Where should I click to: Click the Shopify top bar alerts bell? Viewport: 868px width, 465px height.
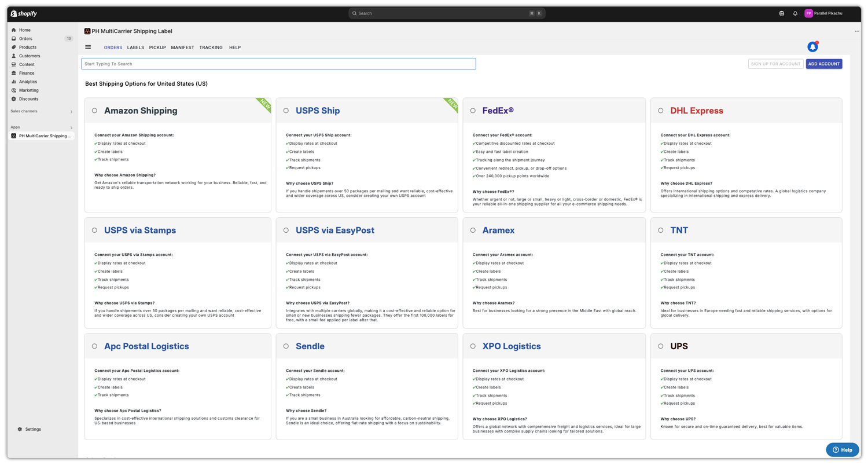coord(795,13)
